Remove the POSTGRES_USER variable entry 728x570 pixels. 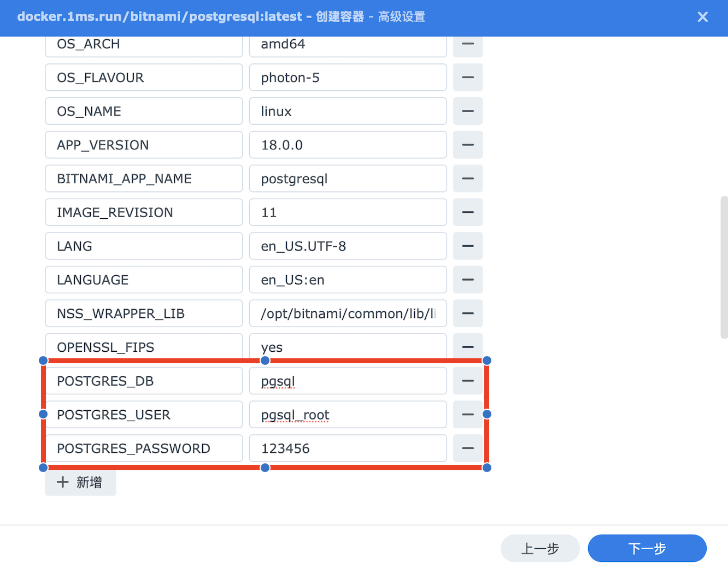[467, 415]
